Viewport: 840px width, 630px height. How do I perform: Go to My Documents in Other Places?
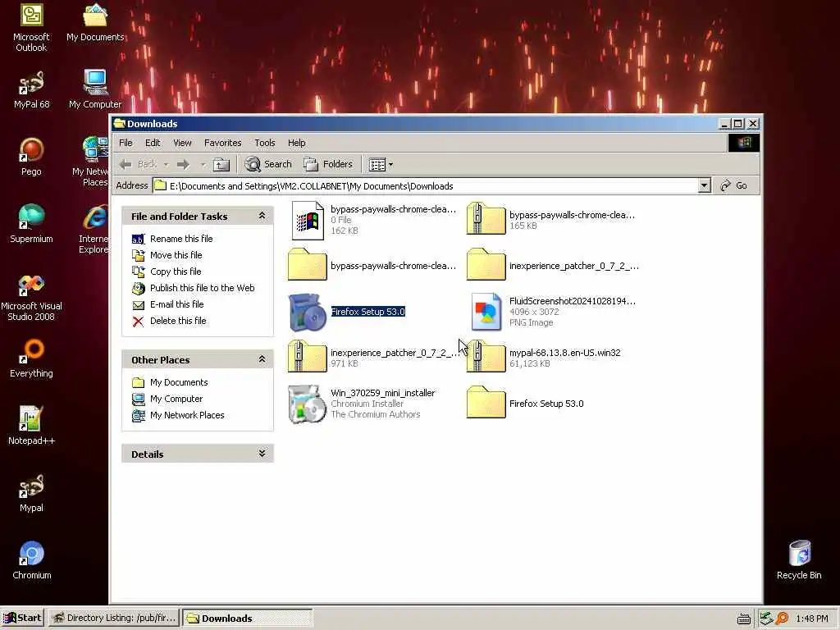[x=179, y=382]
